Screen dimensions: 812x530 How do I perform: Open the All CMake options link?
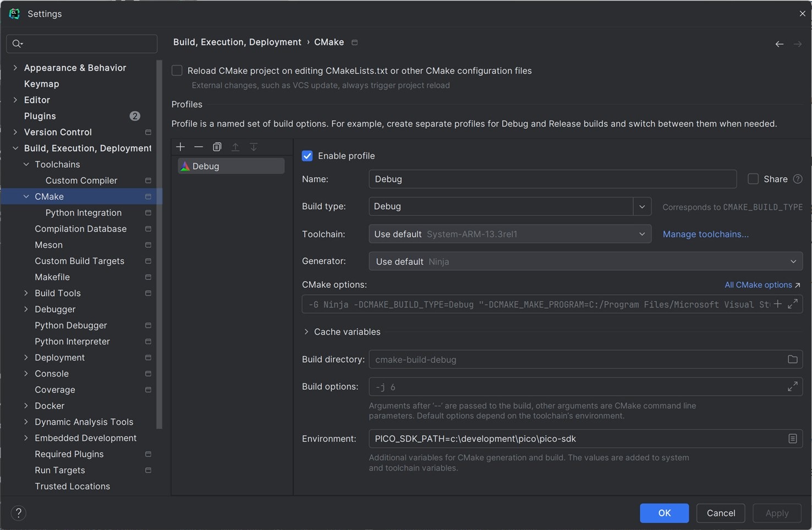coord(762,285)
